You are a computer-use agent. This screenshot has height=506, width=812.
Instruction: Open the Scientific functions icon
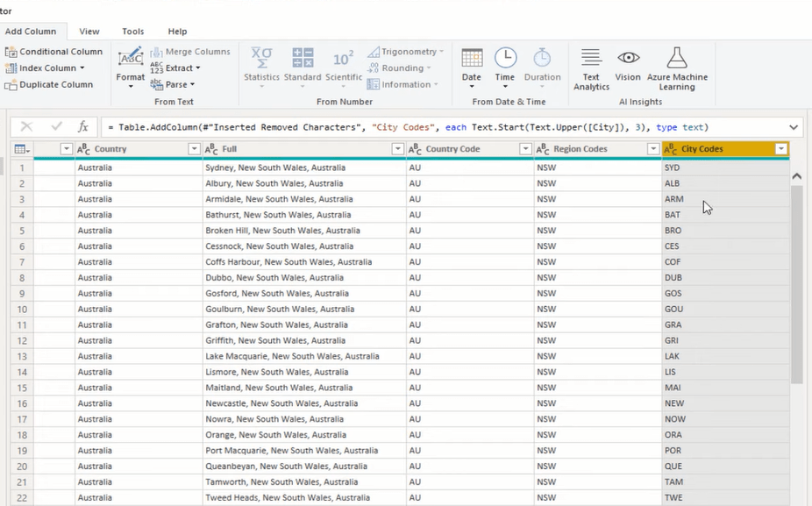coord(344,67)
